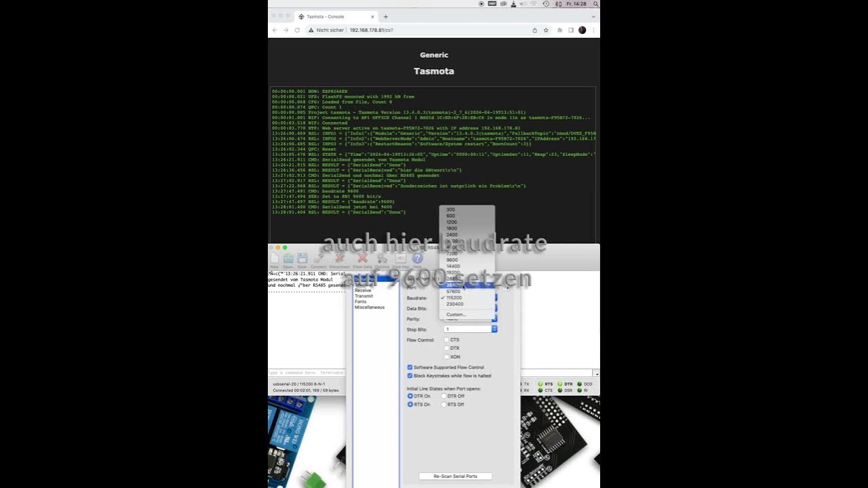
Task: Go forward in Chrome browser
Action: click(285, 30)
